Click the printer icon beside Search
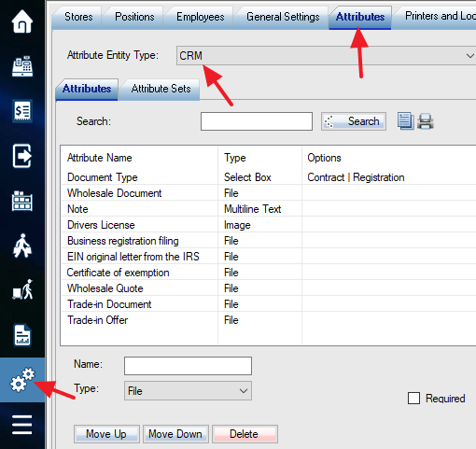 click(x=426, y=121)
